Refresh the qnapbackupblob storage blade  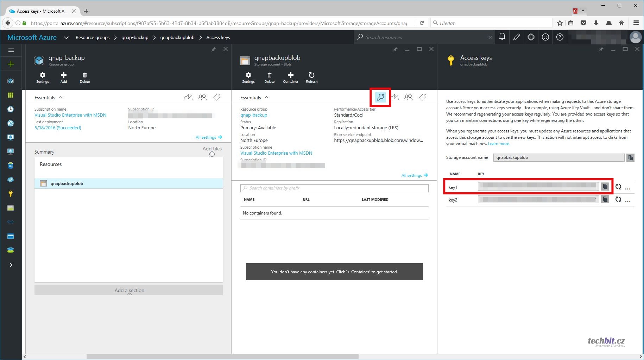[311, 77]
